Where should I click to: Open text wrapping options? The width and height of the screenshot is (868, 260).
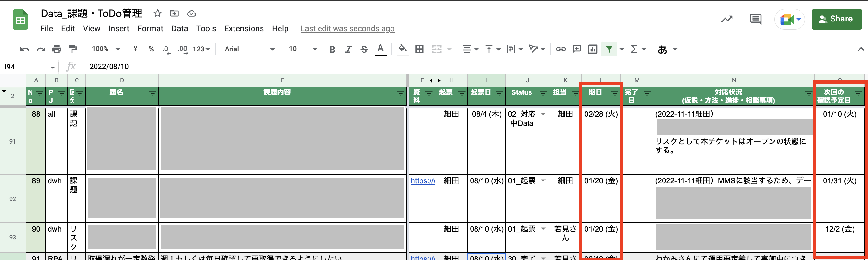pos(515,49)
